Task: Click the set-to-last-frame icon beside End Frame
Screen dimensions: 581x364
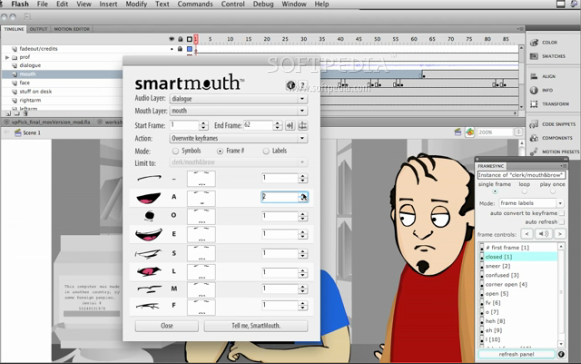Action: (x=290, y=126)
